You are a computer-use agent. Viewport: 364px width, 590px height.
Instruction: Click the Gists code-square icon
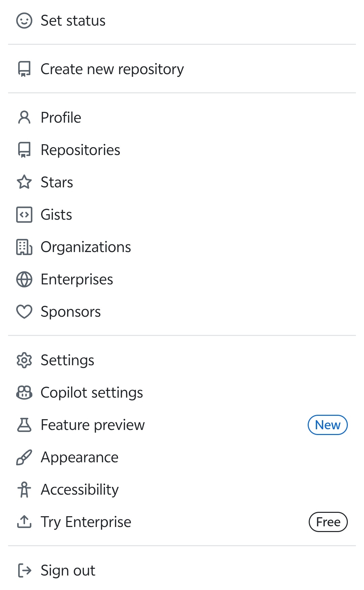[x=24, y=215]
